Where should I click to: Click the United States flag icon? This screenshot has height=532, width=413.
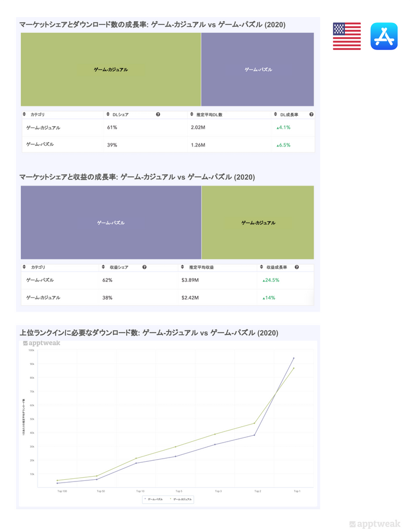(347, 36)
